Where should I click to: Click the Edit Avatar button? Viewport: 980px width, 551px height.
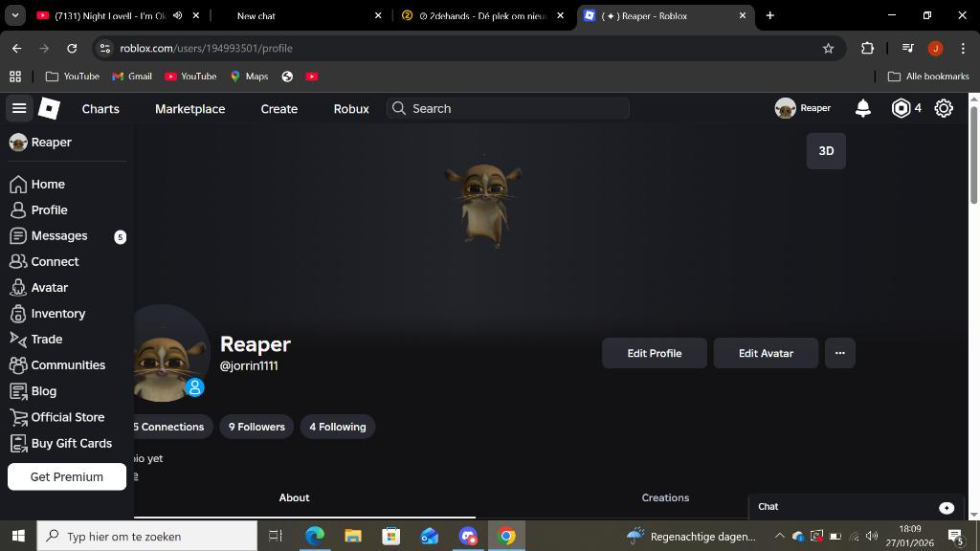(766, 353)
